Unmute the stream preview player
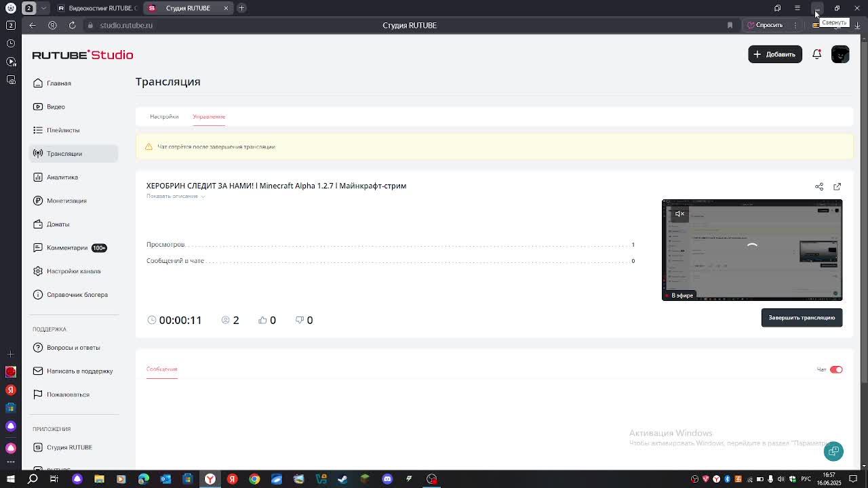This screenshot has height=488, width=868. pyautogui.click(x=679, y=214)
